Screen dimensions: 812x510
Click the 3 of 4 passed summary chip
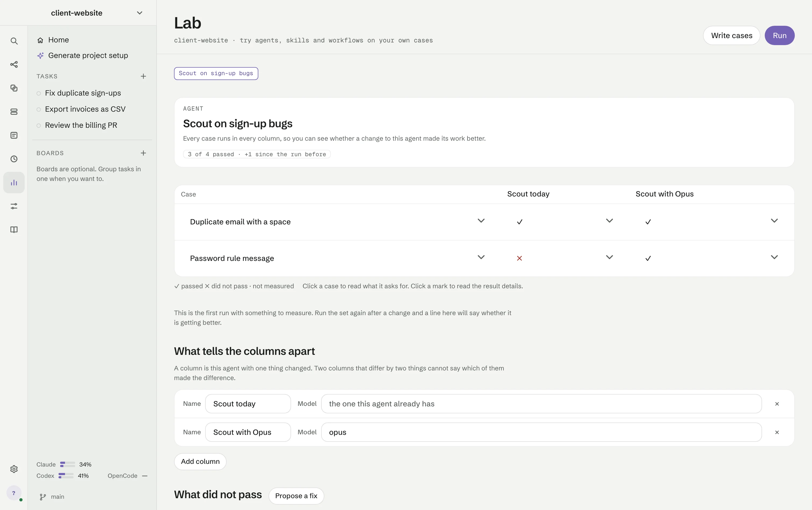257,154
